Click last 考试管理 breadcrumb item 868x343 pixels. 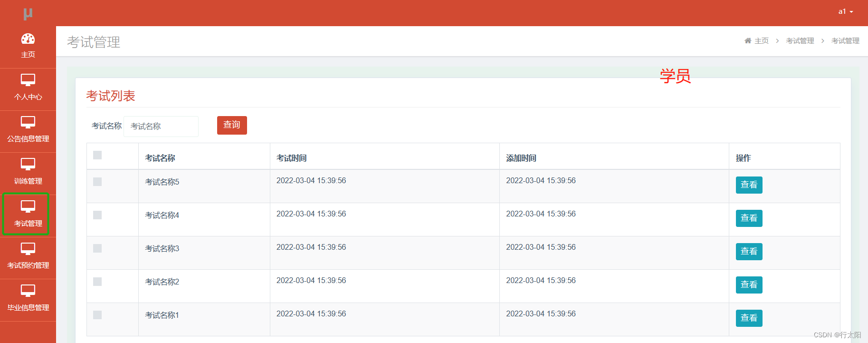pos(845,41)
